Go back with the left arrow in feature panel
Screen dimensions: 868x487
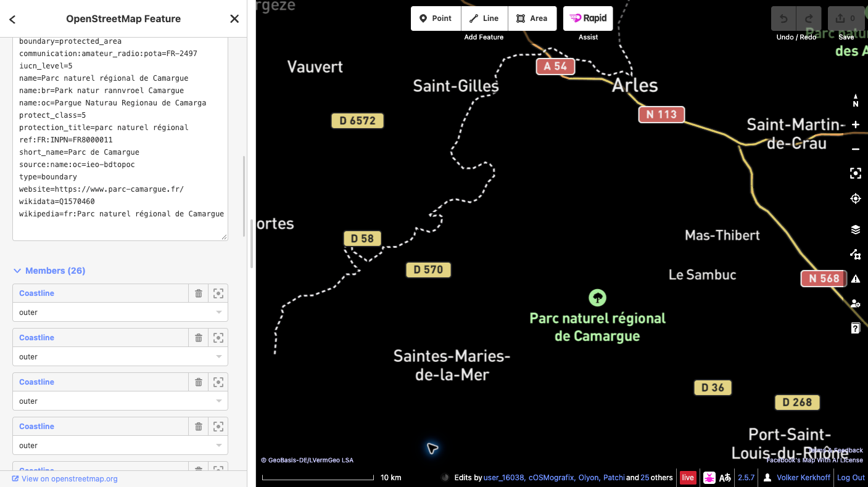tap(12, 19)
